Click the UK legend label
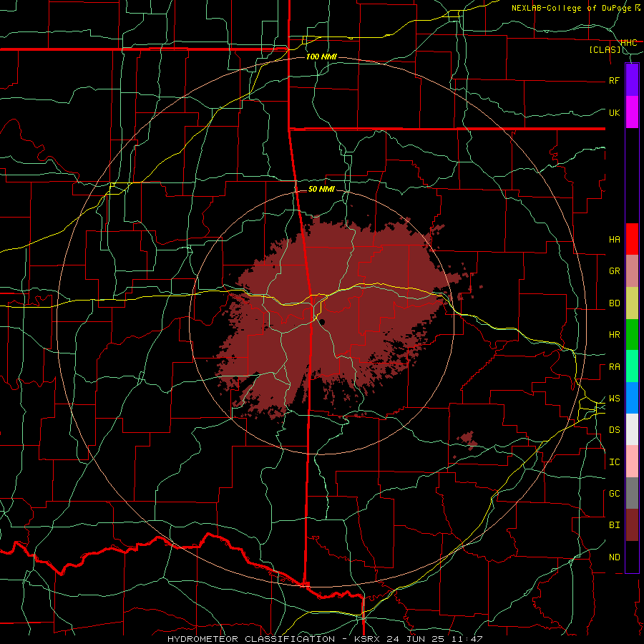The height and width of the screenshot is (644, 644). [x=614, y=112]
